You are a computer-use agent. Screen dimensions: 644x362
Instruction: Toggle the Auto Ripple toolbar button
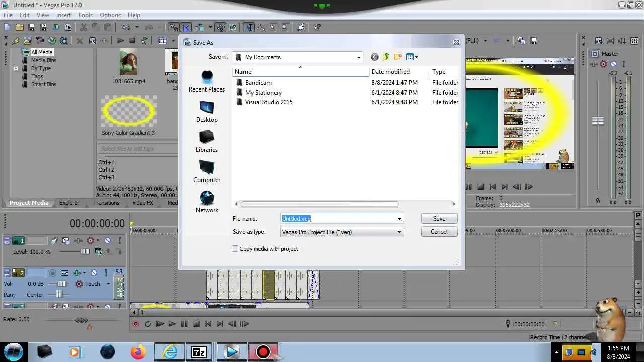click(199, 27)
